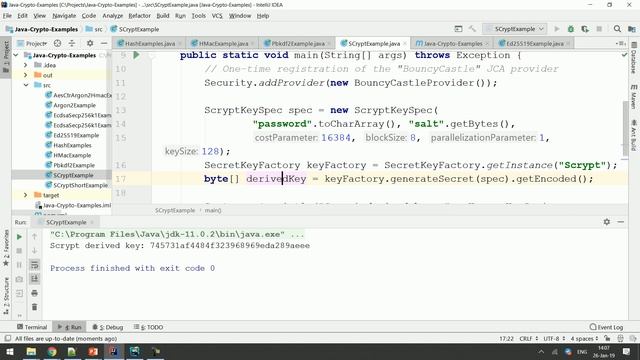Move down stack trace arrow in Run panel
Screen dimensions: 640x360
[35, 251]
